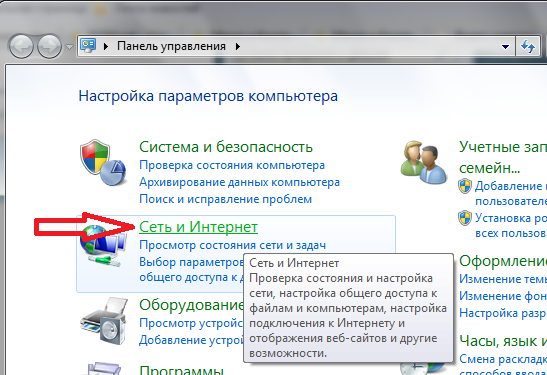The image size is (547, 375).
Task: Open Просмотр устройств link
Action: click(191, 323)
